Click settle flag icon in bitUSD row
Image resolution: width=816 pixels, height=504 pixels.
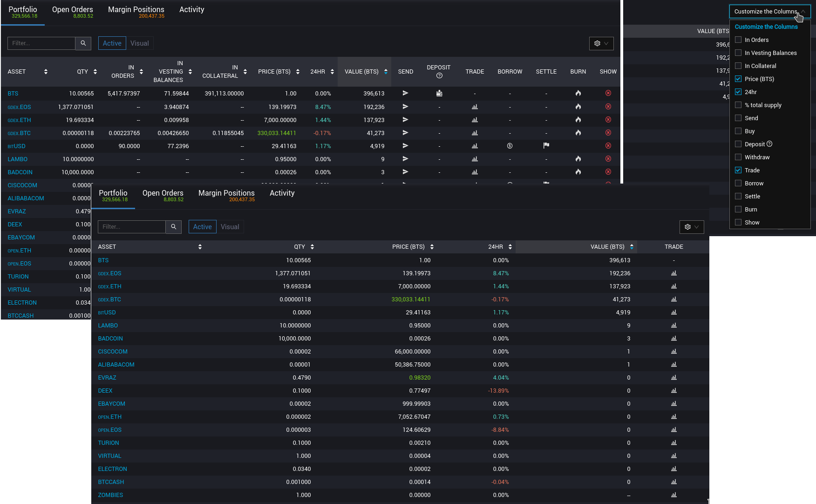546,146
